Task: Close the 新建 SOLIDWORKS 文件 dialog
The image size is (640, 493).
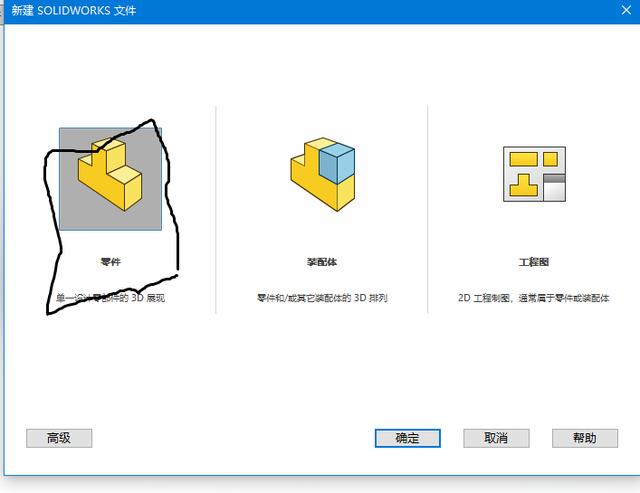Action: (626, 10)
